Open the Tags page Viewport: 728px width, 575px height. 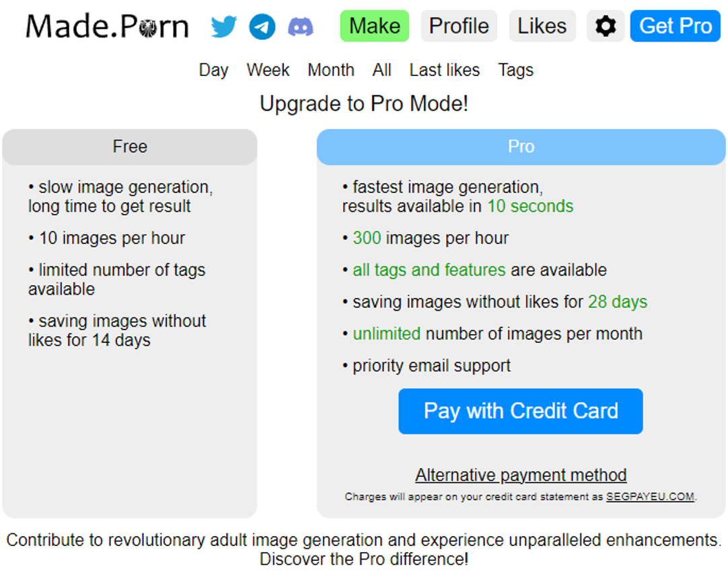[515, 70]
